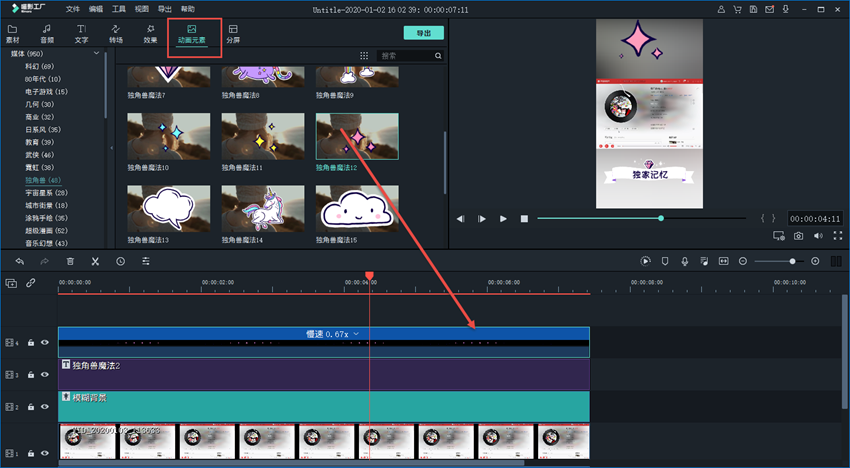Open the 慢速 0.67x speed dropdown

click(x=356, y=334)
